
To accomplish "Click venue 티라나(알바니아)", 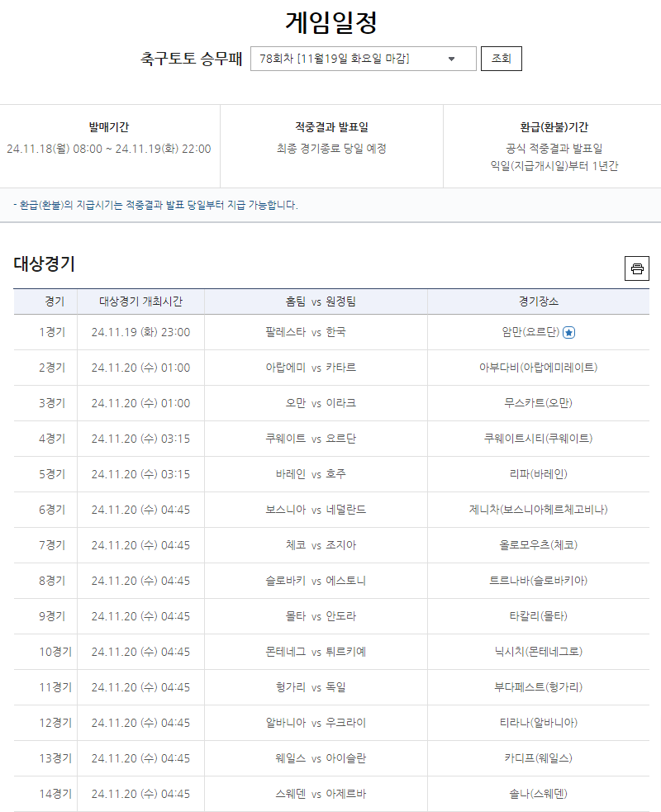I will pos(538,723).
